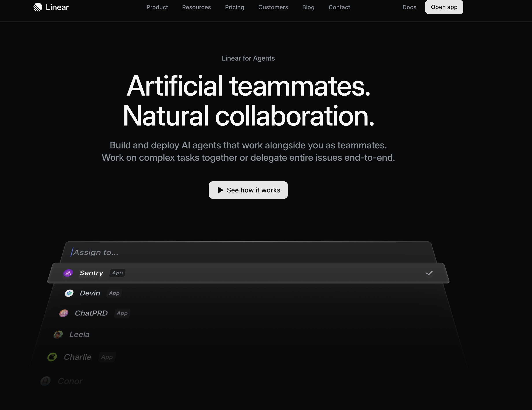Click the Sentry app icon
The image size is (532, 410).
tap(68, 273)
